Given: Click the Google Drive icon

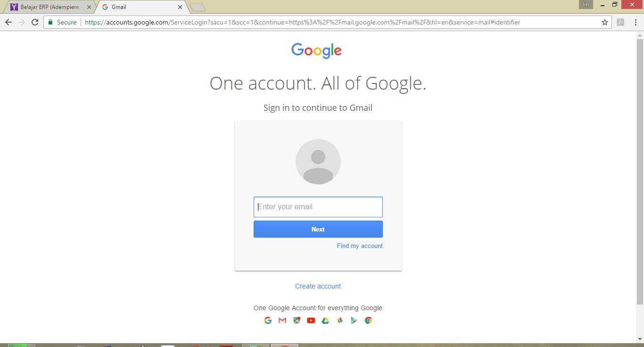Looking at the screenshot, I should tap(325, 321).
